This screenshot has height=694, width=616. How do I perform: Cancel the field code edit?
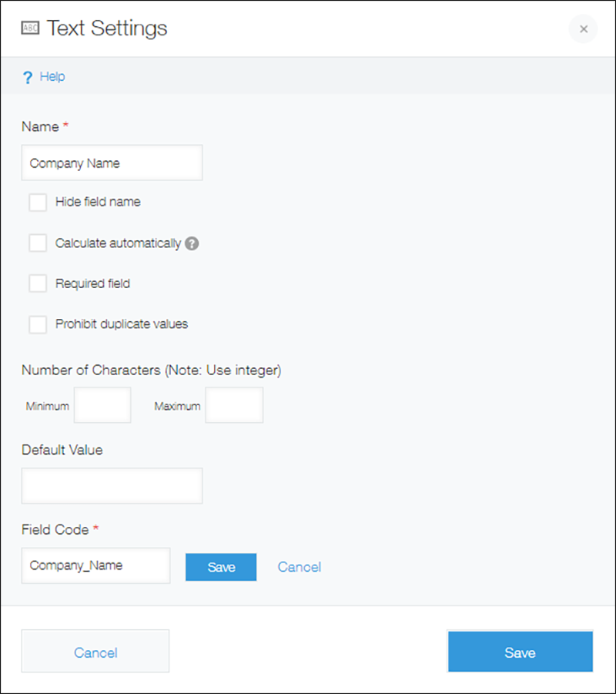pos(299,567)
